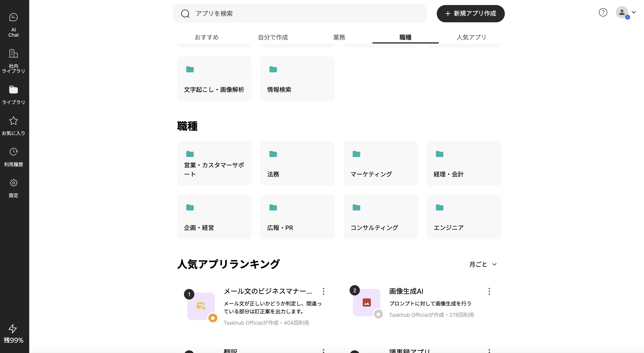Open three-dot menu for 画像生成AI
Viewport: 644px width, 353px height.
point(489,291)
